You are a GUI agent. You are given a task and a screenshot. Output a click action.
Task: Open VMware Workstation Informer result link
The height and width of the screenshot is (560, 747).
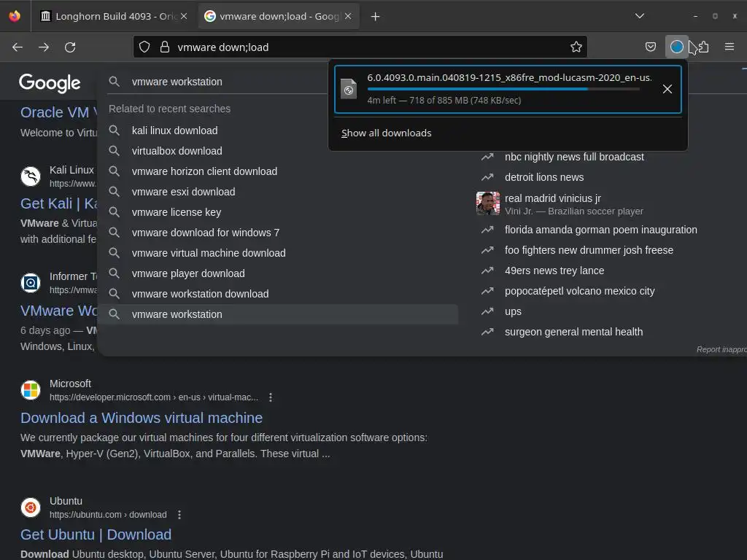pyautogui.click(x=58, y=311)
